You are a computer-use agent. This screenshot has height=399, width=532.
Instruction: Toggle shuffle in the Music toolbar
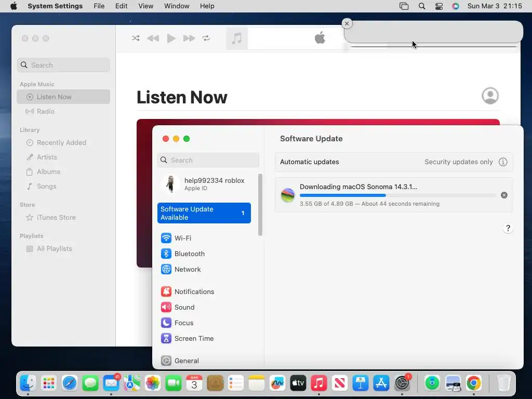(136, 38)
